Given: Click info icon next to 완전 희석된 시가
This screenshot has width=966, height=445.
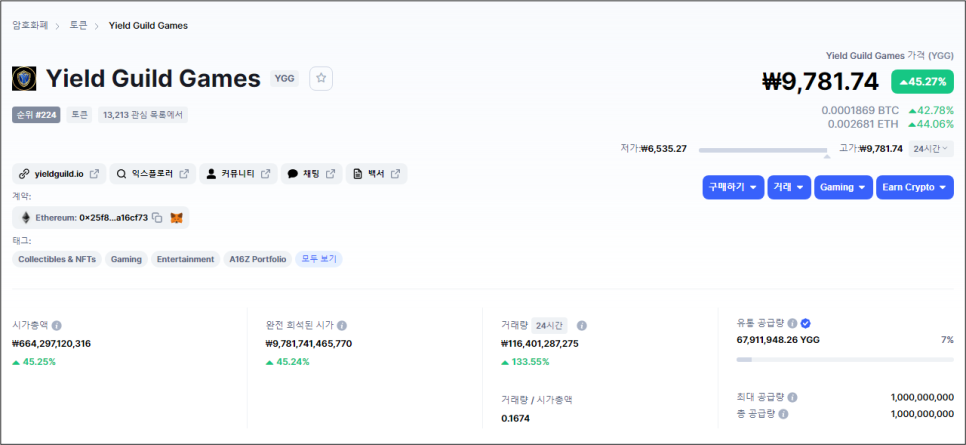Looking at the screenshot, I should (x=342, y=325).
